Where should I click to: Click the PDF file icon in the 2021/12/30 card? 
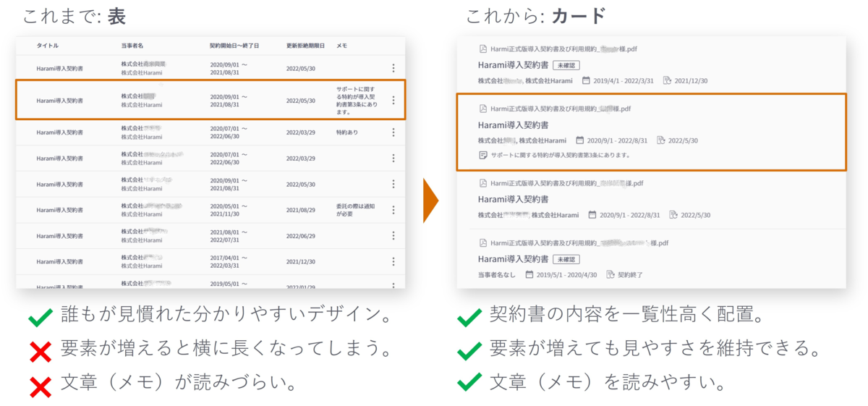pyautogui.click(x=483, y=49)
